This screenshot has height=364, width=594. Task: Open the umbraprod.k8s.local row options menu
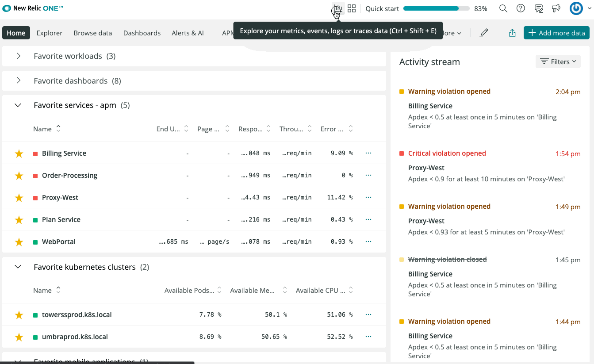click(x=368, y=337)
